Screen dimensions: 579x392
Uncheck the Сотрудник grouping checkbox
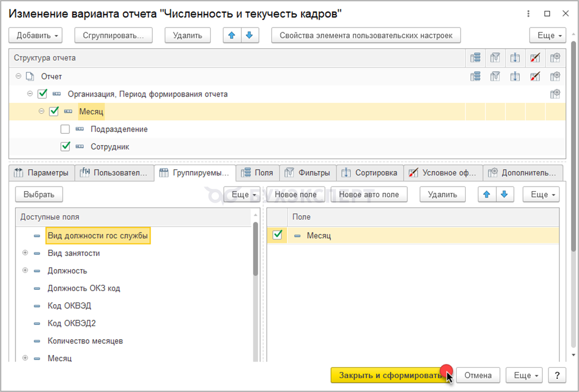click(x=65, y=147)
